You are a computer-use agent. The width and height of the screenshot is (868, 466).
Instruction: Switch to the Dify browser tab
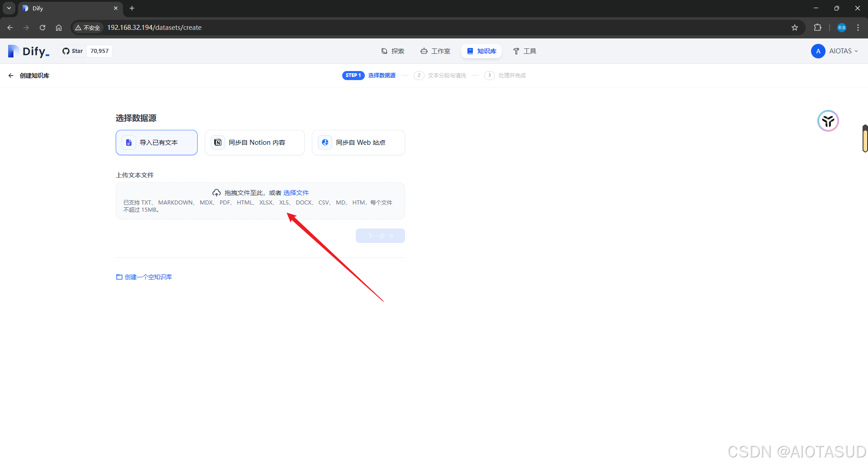63,8
